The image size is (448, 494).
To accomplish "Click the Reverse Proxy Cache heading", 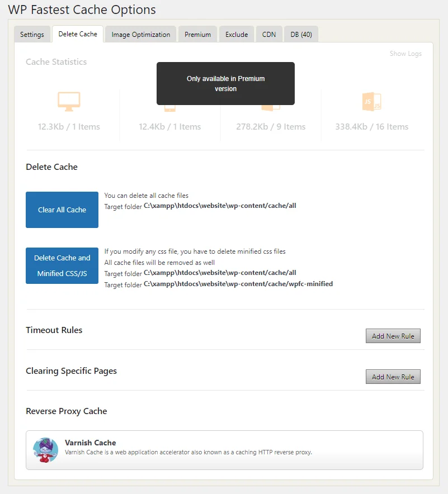I will click(x=66, y=411).
